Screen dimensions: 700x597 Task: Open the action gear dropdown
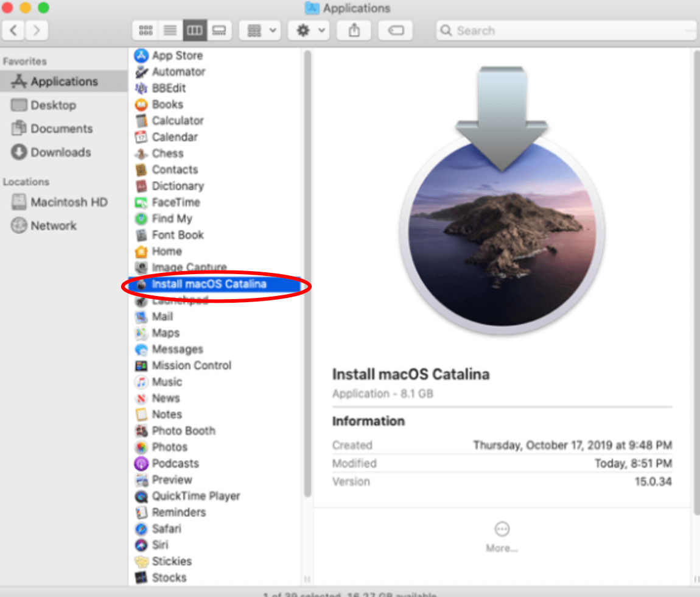[308, 30]
